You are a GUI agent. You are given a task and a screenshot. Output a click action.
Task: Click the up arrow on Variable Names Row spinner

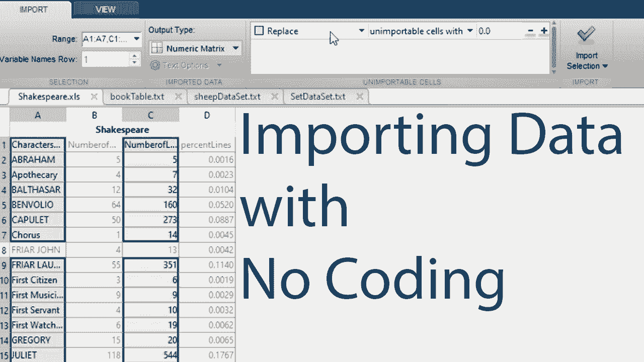(134, 56)
